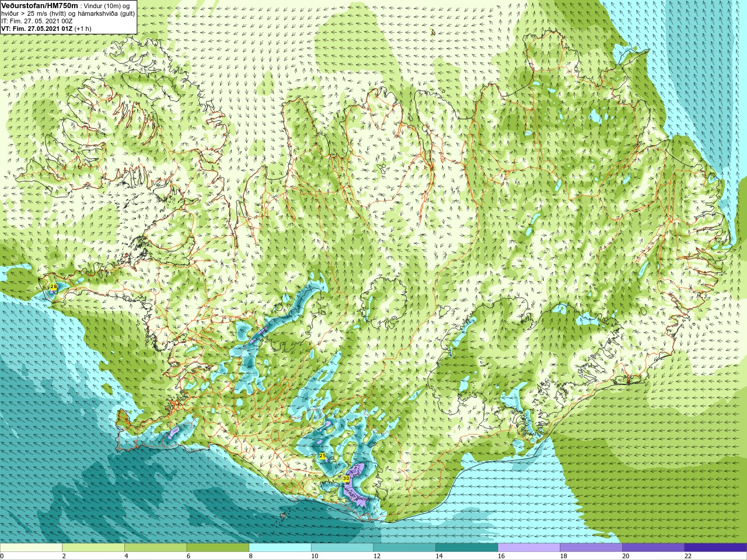The height and width of the screenshot is (560, 747).
Task: Click the dark green 6–8 m/s legend swatch
Action: [x=218, y=548]
